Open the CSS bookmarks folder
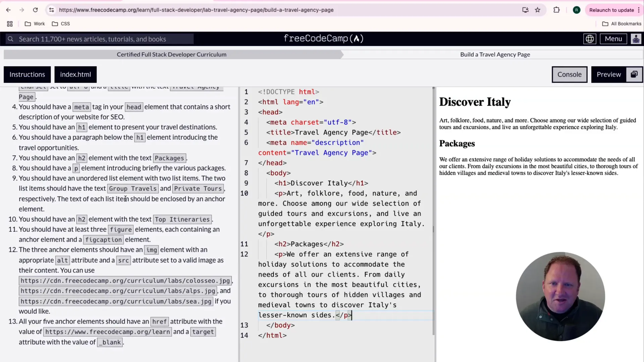This screenshot has height=362, width=644. (x=61, y=24)
